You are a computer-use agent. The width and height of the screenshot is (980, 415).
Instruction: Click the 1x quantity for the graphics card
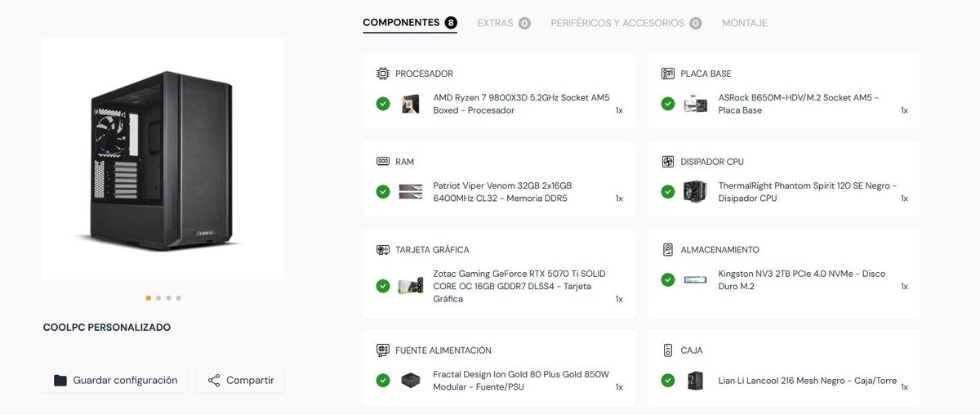[619, 299]
